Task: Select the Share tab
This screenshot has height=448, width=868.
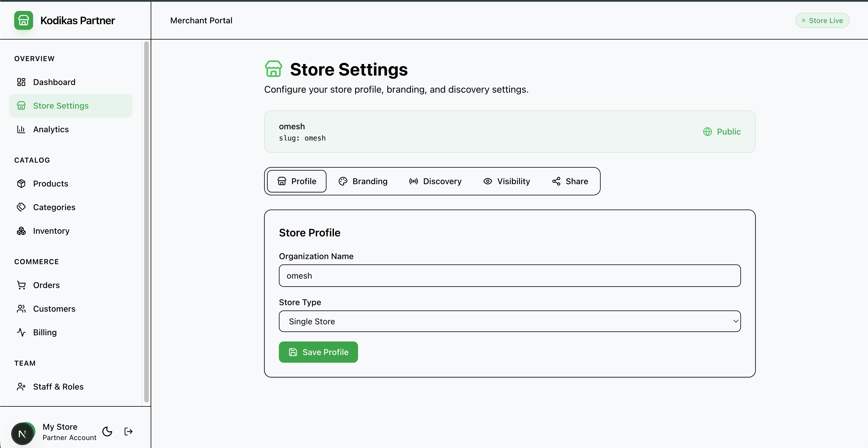Action: (570, 182)
